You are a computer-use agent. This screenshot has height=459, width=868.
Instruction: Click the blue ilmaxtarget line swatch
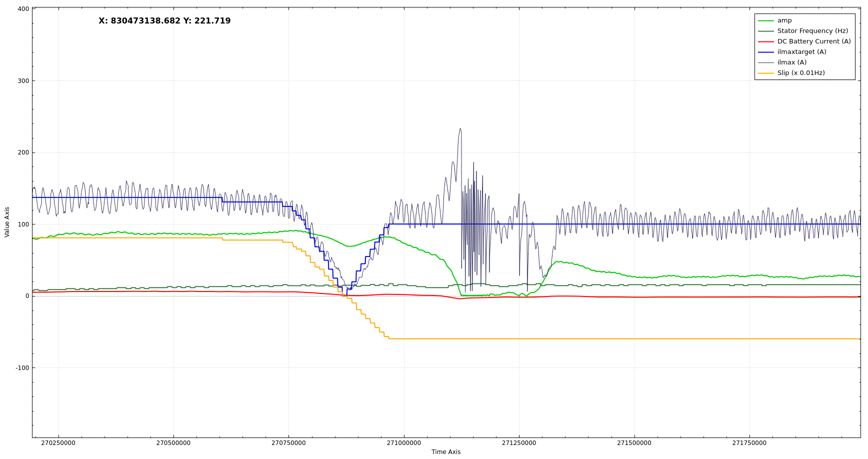(x=765, y=52)
